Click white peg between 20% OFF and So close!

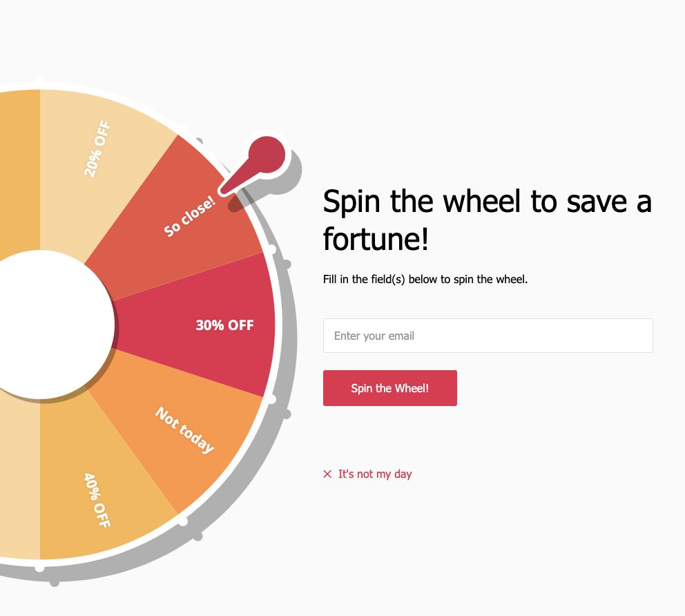[182, 129]
